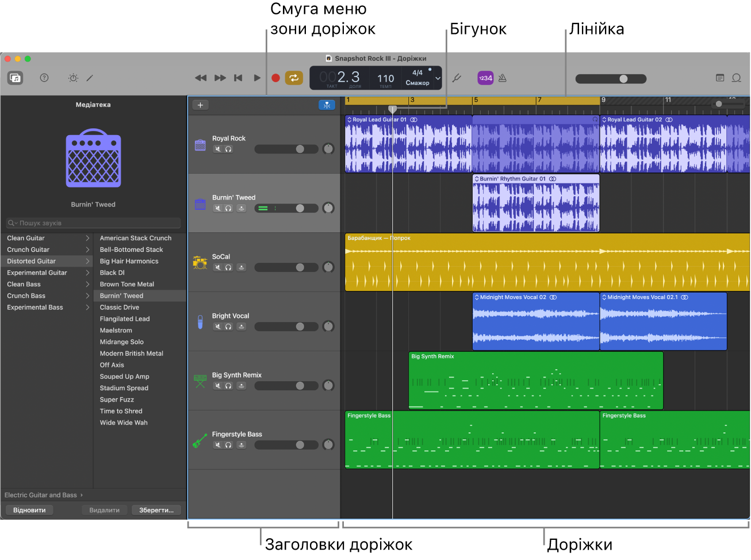Adjust SoCal track volume slider
The image size is (751, 560).
286,267
